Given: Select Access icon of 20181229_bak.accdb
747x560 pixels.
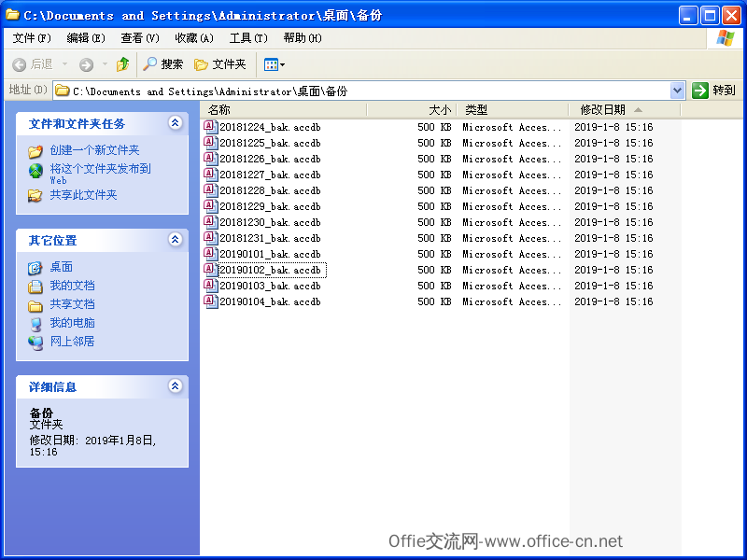Looking at the screenshot, I should (x=210, y=206).
